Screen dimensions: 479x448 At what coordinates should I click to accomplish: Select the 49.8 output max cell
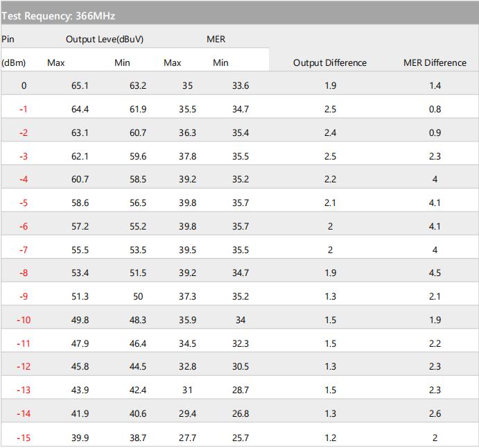click(x=80, y=320)
